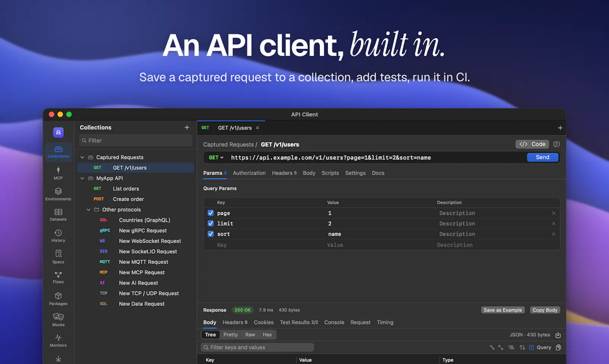Open the Flows sidebar icon

pos(58,278)
